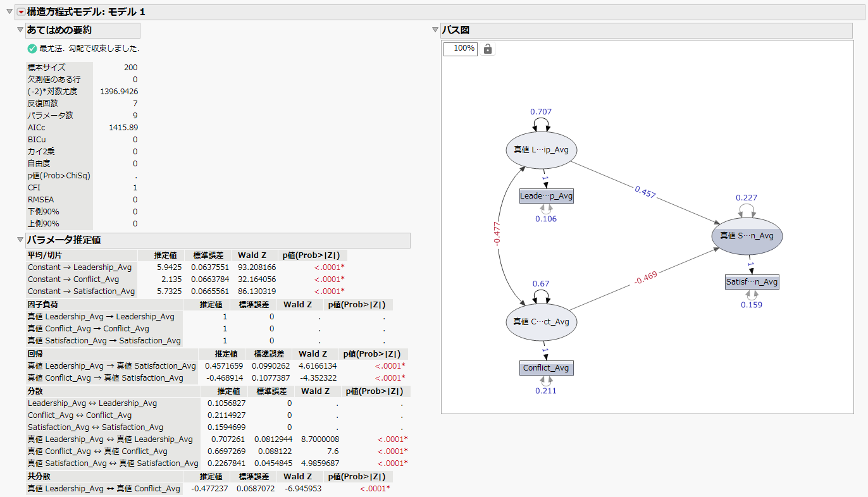Select the 真値 S···n_Avg latent node
The height and width of the screenshot is (497, 868).
pos(747,236)
